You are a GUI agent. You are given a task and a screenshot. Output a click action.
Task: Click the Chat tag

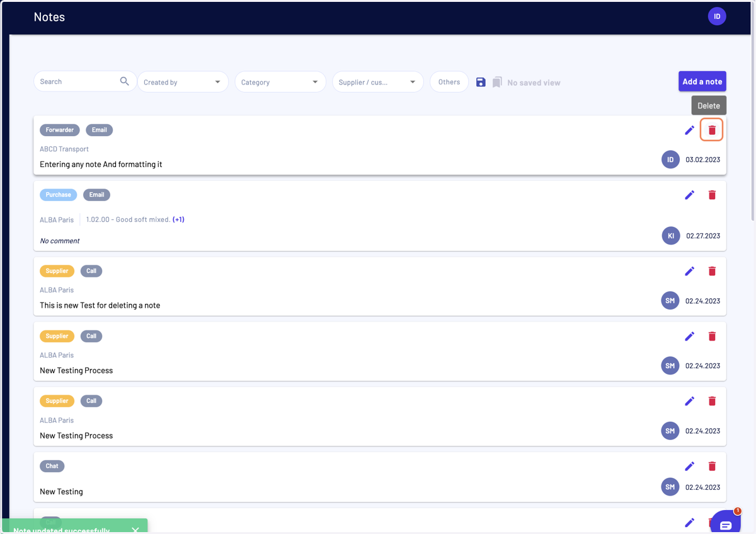(52, 466)
